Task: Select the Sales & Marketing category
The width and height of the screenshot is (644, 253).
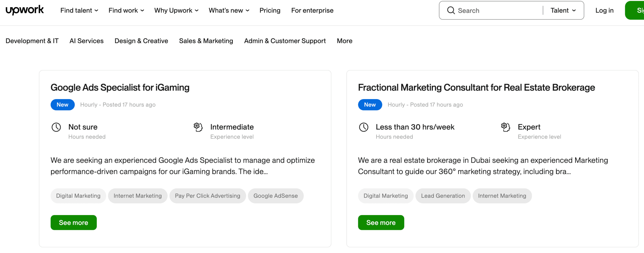Action: tap(206, 41)
